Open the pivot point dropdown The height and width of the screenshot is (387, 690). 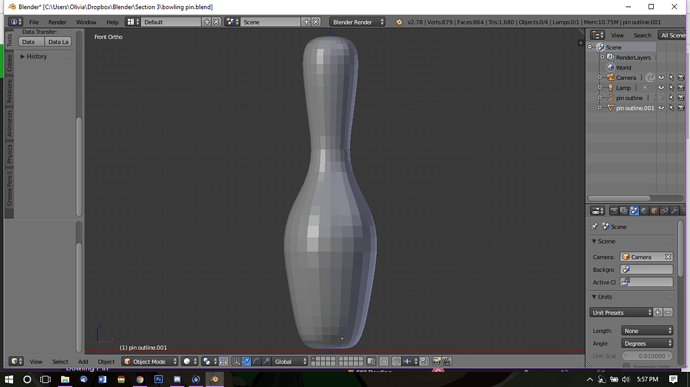[x=209, y=361]
